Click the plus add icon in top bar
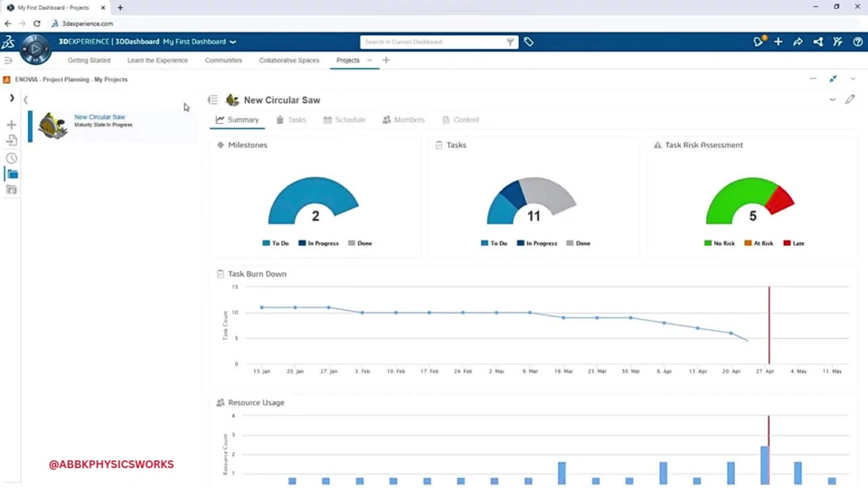Image resolution: width=868 pixels, height=488 pixels. pyautogui.click(x=778, y=42)
